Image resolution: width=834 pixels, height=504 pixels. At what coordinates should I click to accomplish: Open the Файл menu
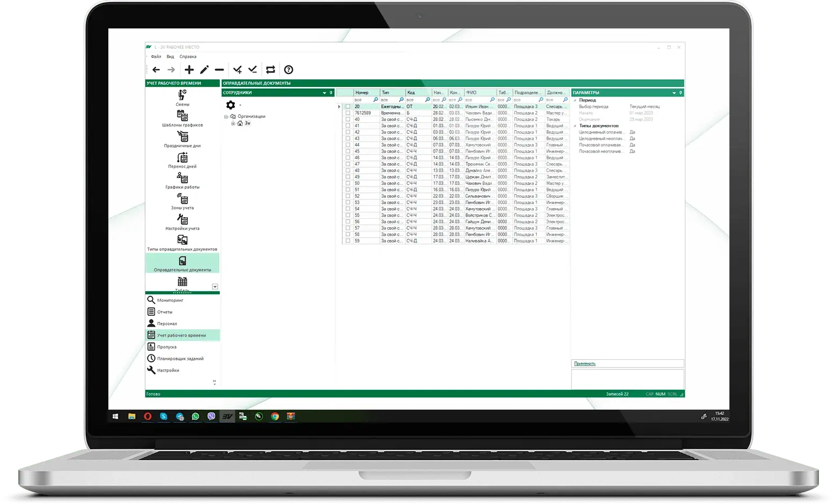click(x=156, y=56)
